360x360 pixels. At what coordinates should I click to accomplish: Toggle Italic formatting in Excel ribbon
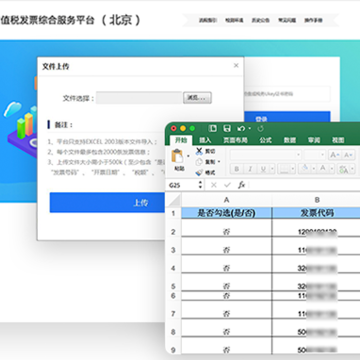coord(250,169)
